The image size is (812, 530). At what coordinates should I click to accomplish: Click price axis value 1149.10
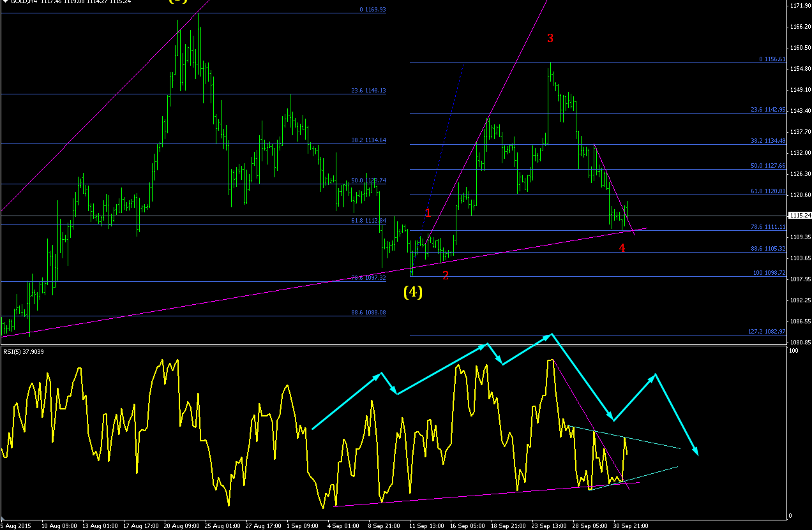(801, 90)
